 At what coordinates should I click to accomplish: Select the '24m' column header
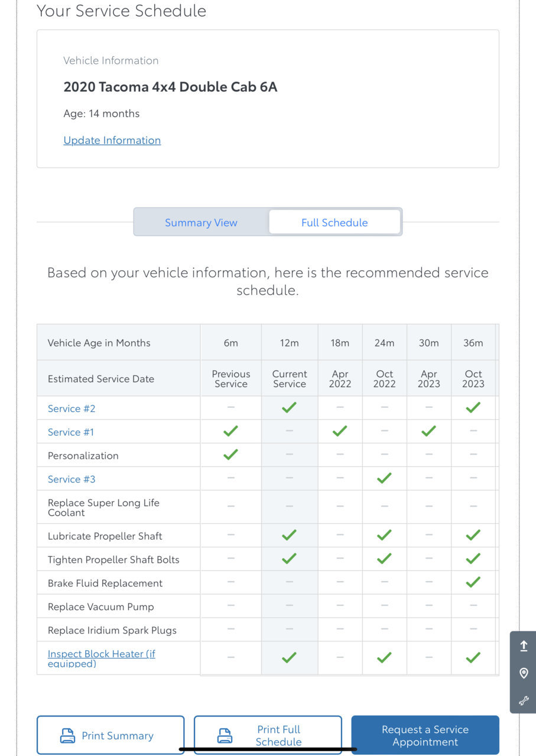[x=385, y=343]
